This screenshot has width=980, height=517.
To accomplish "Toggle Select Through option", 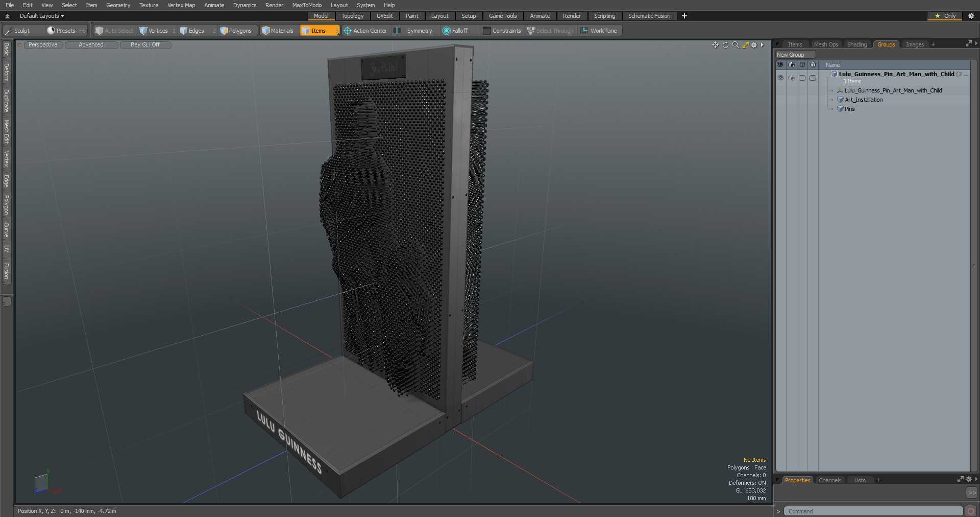I will [550, 31].
